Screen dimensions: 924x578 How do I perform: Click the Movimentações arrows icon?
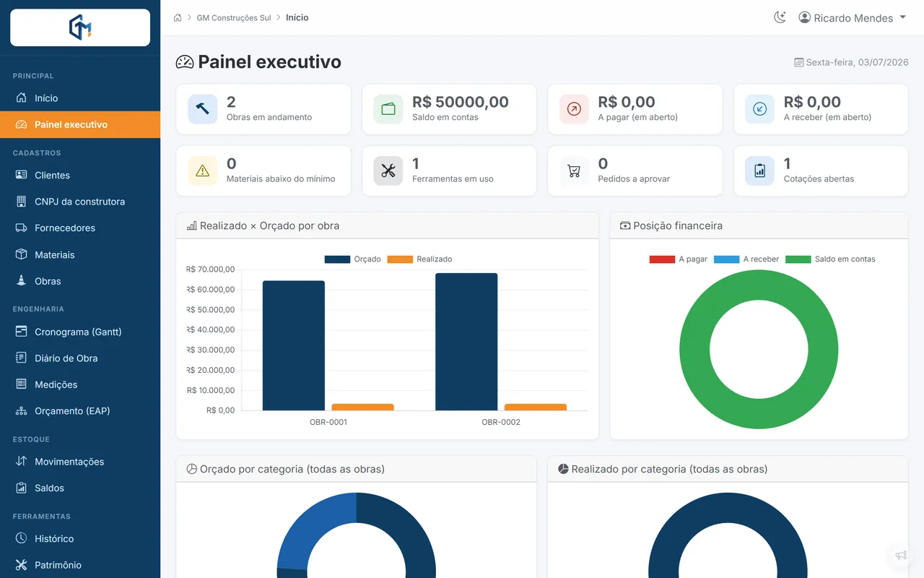(x=21, y=461)
